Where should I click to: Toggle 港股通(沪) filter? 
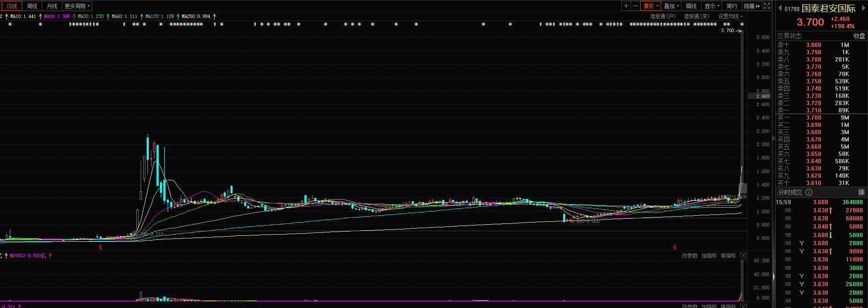pyautogui.click(x=662, y=16)
